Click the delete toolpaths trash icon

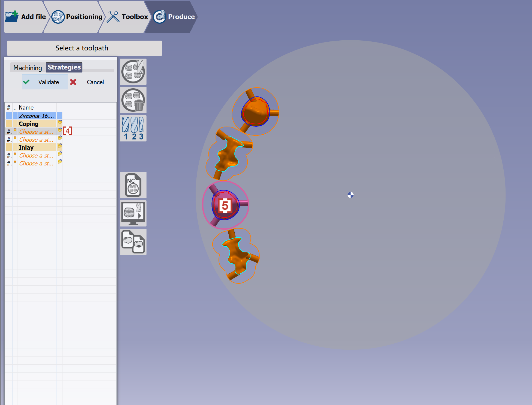pyautogui.click(x=133, y=100)
